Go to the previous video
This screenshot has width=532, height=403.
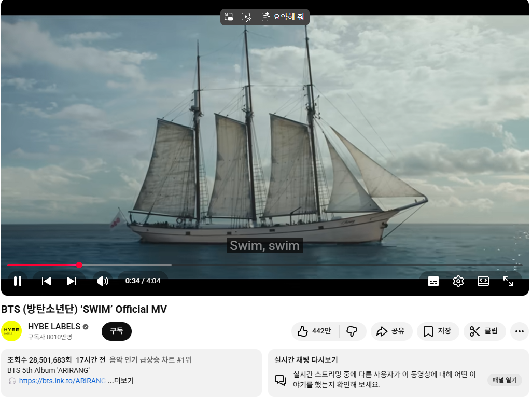coord(47,281)
